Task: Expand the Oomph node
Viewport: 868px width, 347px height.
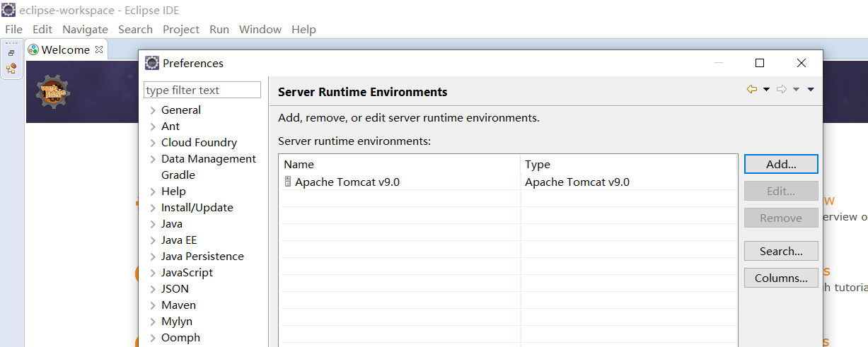Action: pyautogui.click(x=153, y=338)
